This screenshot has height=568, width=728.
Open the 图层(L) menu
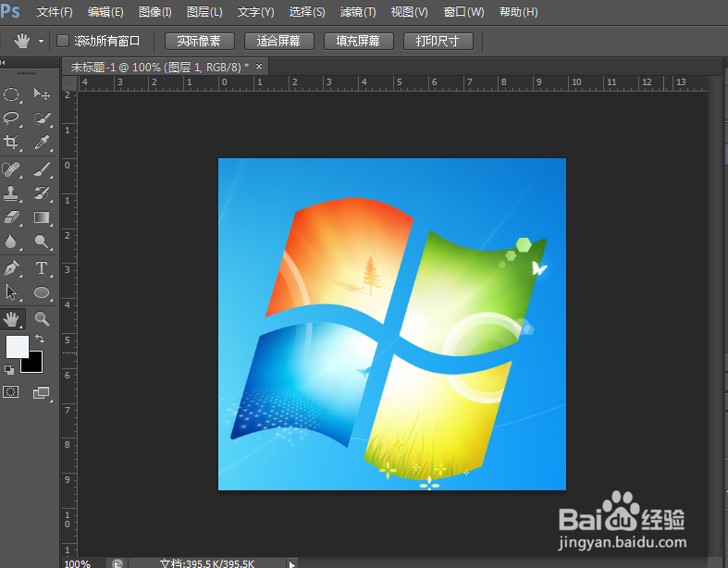point(204,12)
